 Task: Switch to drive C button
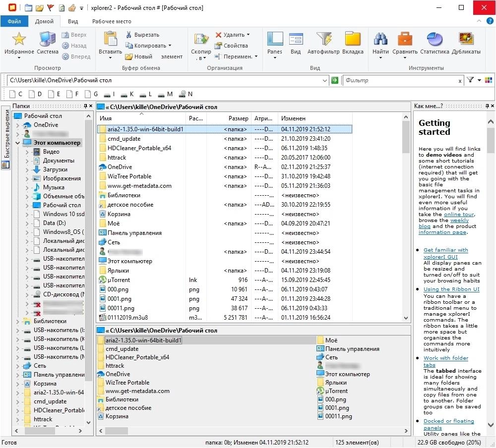click(x=16, y=94)
